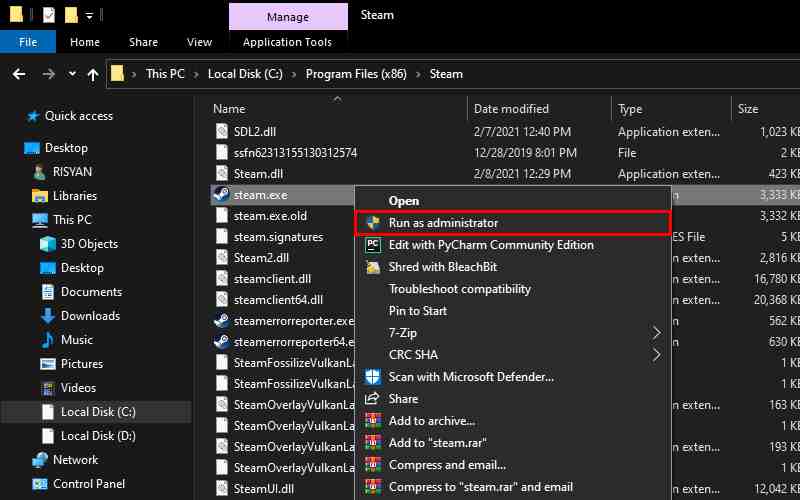
Task: Click the 3D Objects cube icon
Action: [47, 244]
